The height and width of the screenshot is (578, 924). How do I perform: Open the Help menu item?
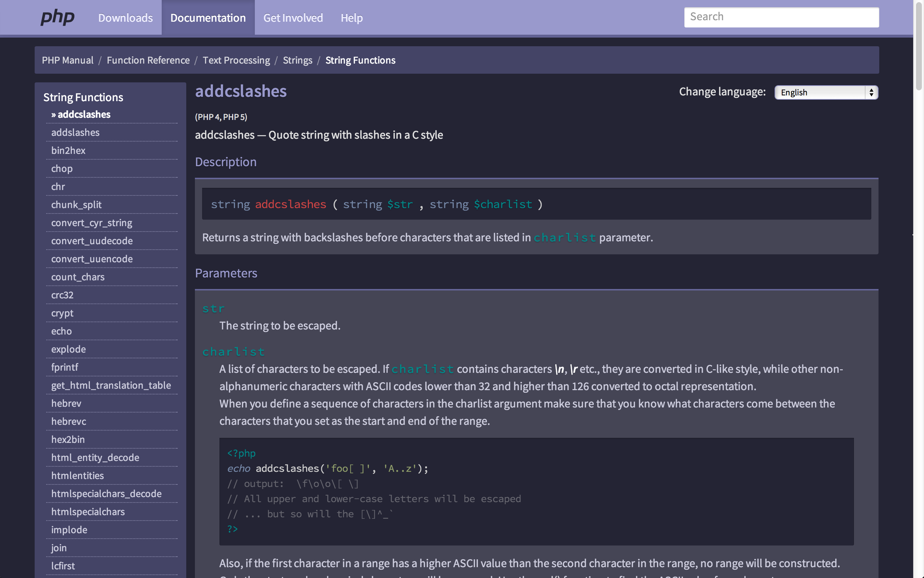pos(352,18)
